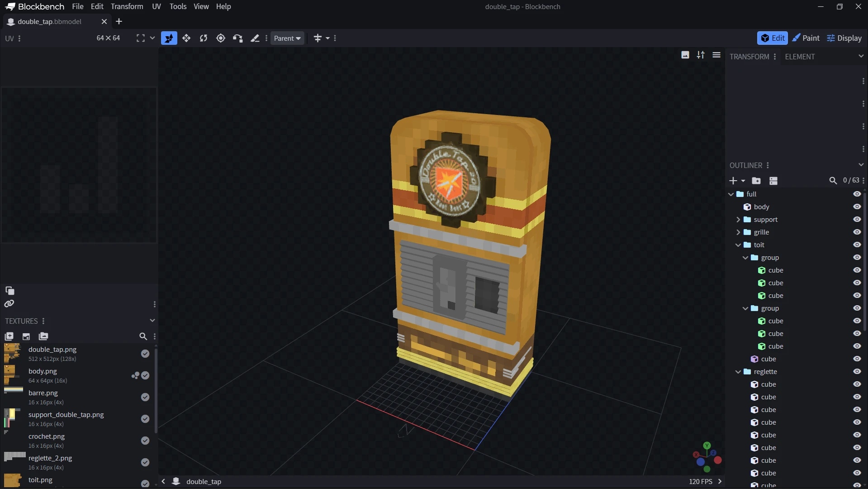
Task: Open the Tools menu
Action: (178, 6)
